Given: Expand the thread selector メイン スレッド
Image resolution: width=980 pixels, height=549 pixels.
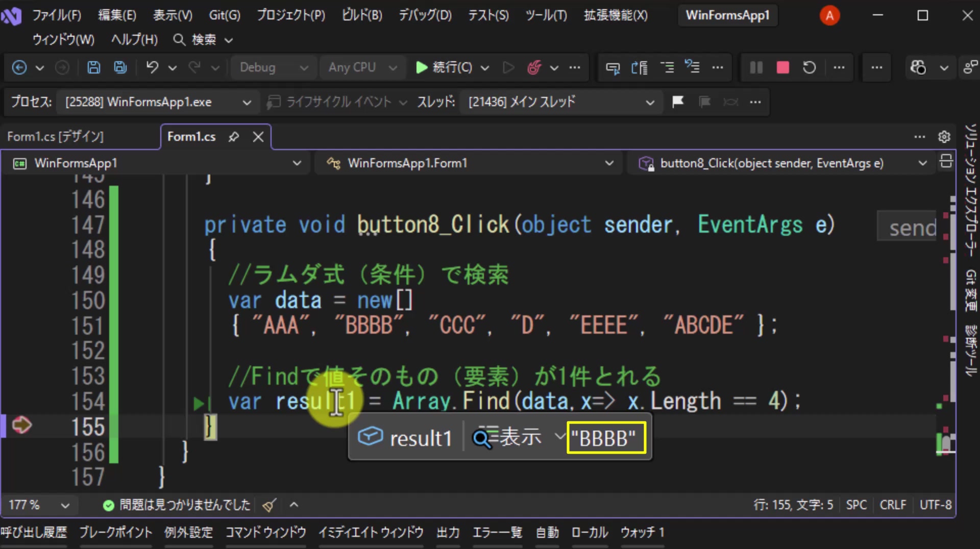Looking at the screenshot, I should (x=561, y=102).
